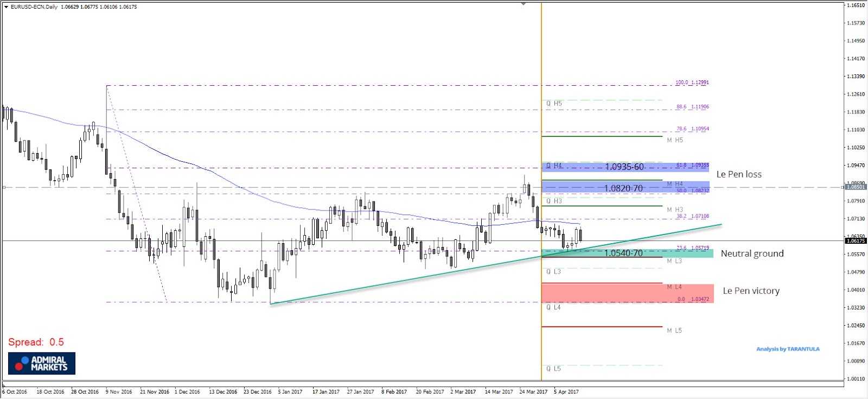
Task: Click the 1.12610 price axis label
Action: [x=856, y=94]
